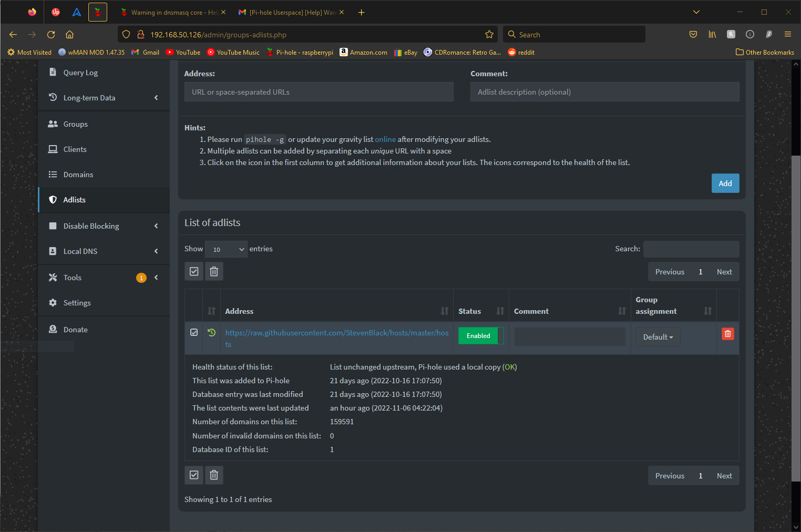Click the Add button
The height and width of the screenshot is (532, 801).
(725, 183)
